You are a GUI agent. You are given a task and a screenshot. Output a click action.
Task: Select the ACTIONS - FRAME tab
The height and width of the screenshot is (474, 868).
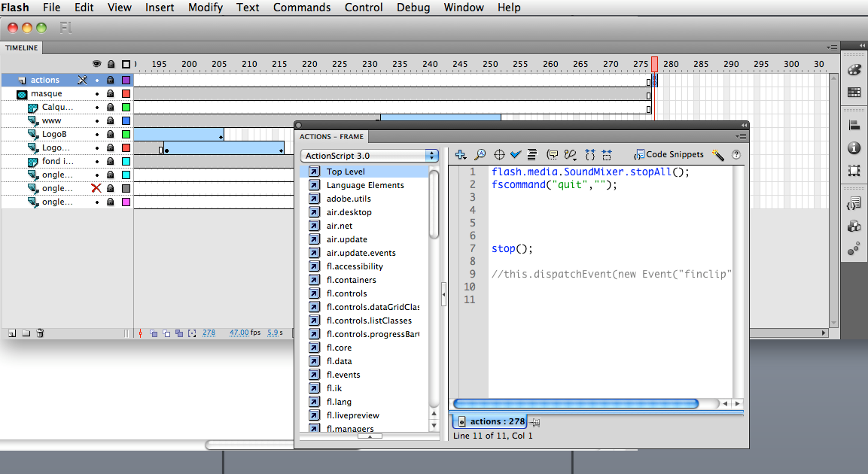[x=331, y=137]
